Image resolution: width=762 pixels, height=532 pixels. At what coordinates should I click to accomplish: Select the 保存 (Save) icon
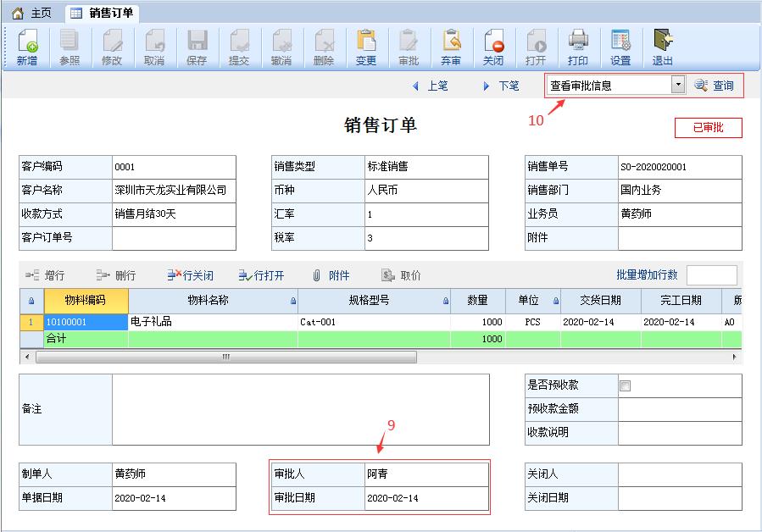point(197,46)
